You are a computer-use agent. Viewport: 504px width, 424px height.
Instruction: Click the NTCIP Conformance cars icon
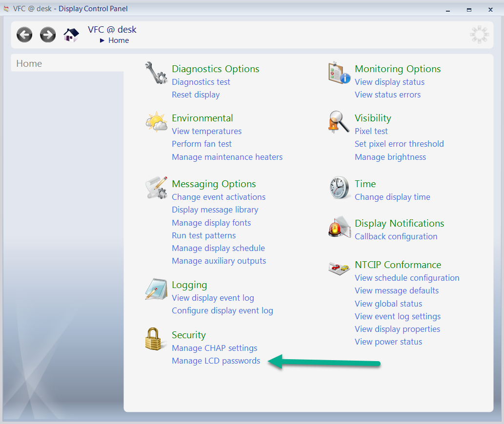tap(339, 268)
